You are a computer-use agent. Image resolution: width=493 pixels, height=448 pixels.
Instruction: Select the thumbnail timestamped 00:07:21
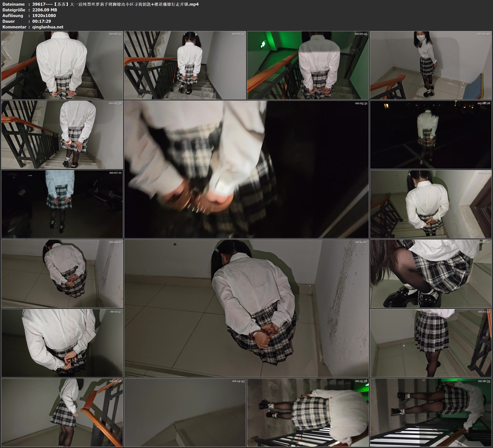[x=62, y=204]
